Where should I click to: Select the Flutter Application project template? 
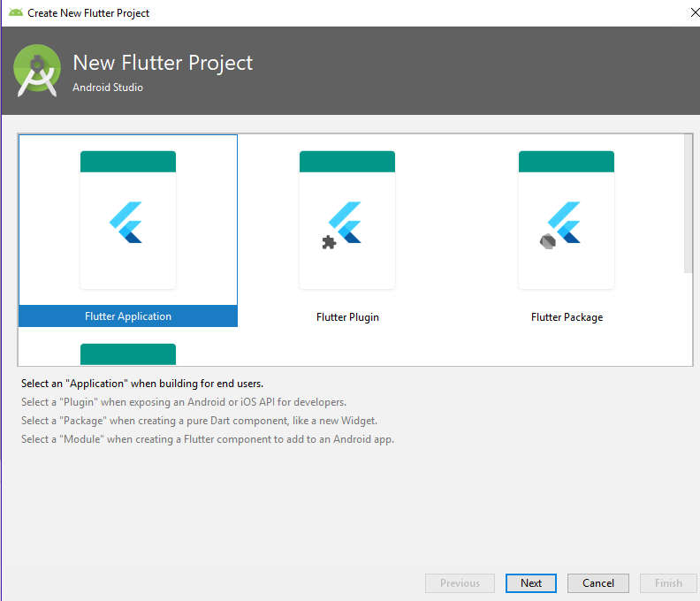coord(128,231)
